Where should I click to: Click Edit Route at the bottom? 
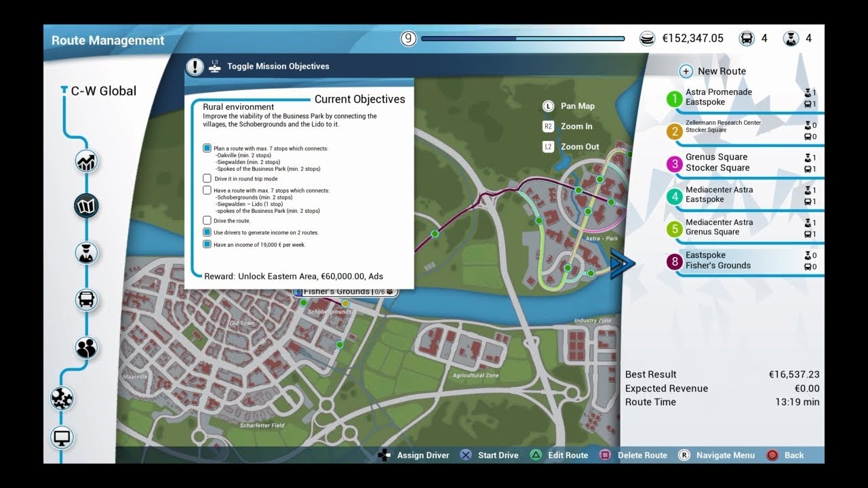tap(568, 455)
